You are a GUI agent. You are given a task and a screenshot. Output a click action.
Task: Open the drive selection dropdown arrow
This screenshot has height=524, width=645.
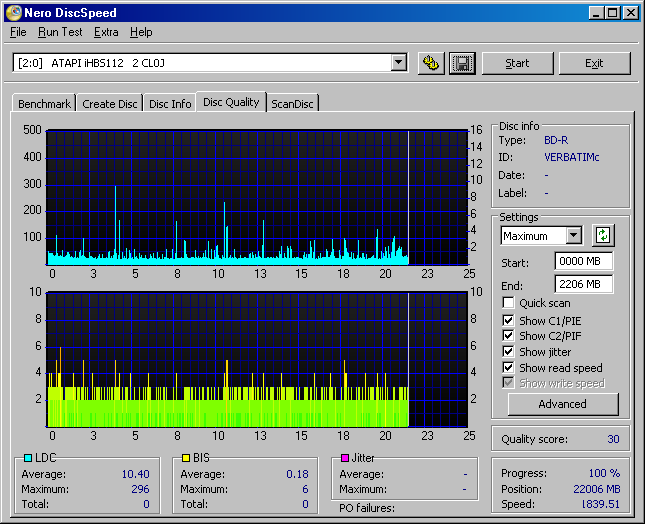[x=398, y=63]
